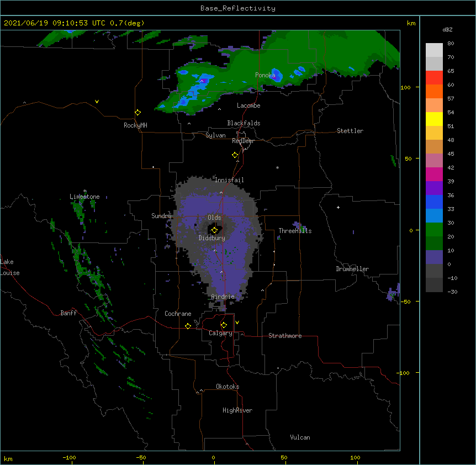Viewport: 476px width, 465px height.
Task: Click the Stettler city label
Action: click(x=350, y=131)
